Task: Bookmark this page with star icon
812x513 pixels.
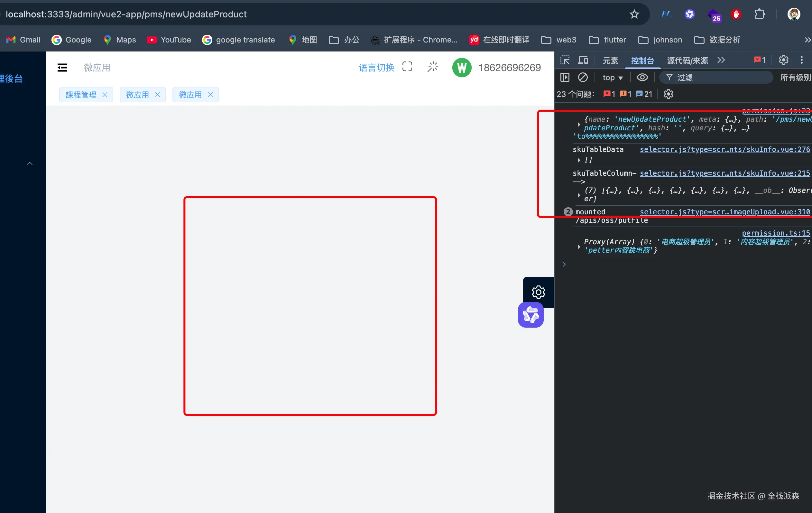Action: 634,14
